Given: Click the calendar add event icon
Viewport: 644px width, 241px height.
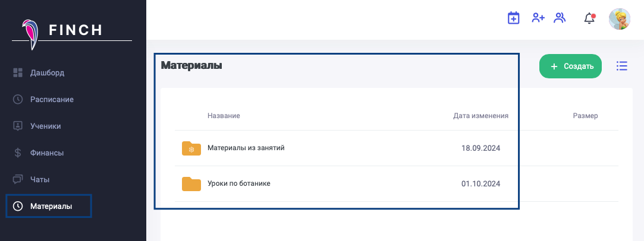Looking at the screenshot, I should (x=513, y=18).
